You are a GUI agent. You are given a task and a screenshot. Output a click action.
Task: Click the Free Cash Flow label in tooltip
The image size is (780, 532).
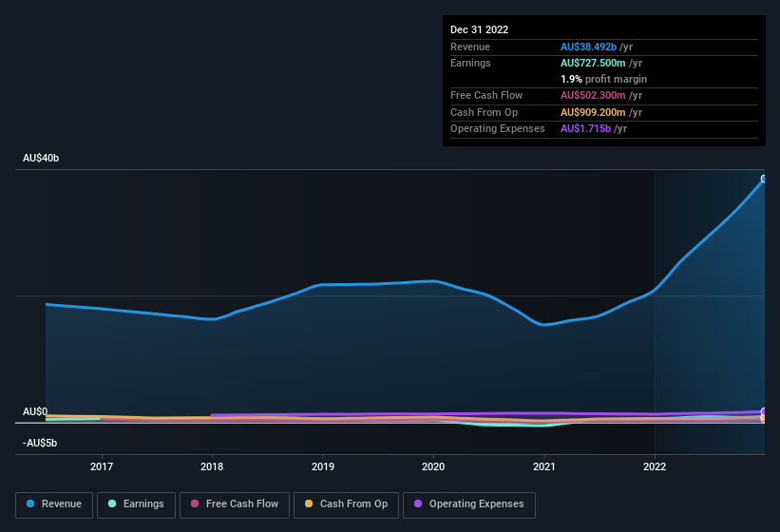pos(486,95)
